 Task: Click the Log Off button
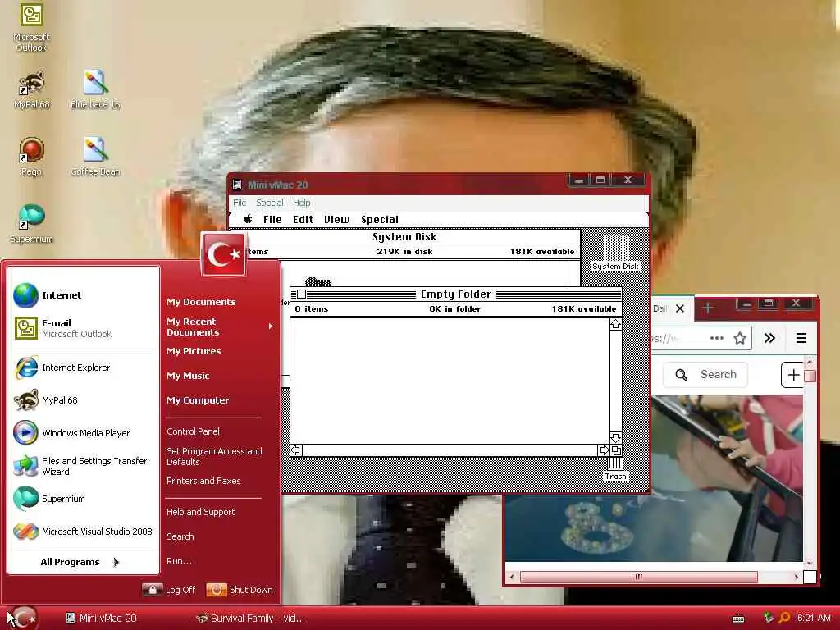[169, 590]
